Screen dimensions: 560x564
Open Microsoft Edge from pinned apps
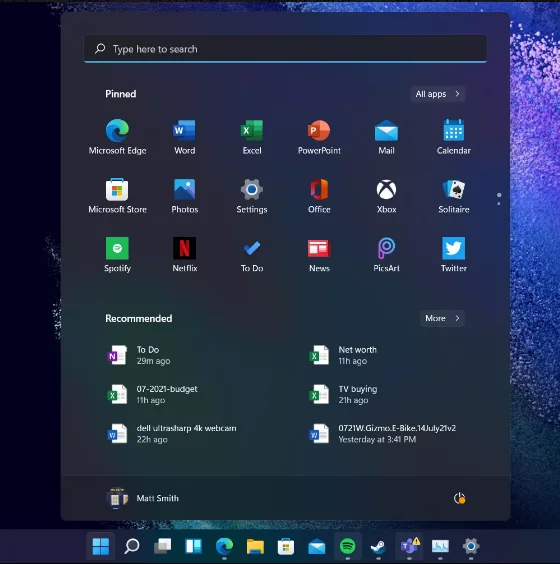pyautogui.click(x=117, y=137)
